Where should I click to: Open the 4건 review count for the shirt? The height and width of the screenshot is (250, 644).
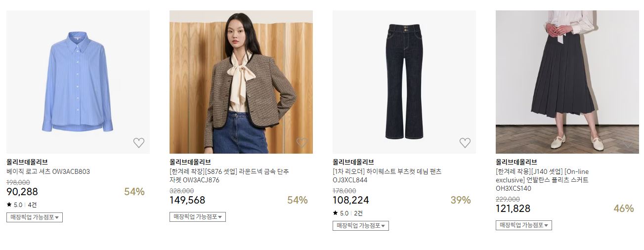click(x=32, y=205)
